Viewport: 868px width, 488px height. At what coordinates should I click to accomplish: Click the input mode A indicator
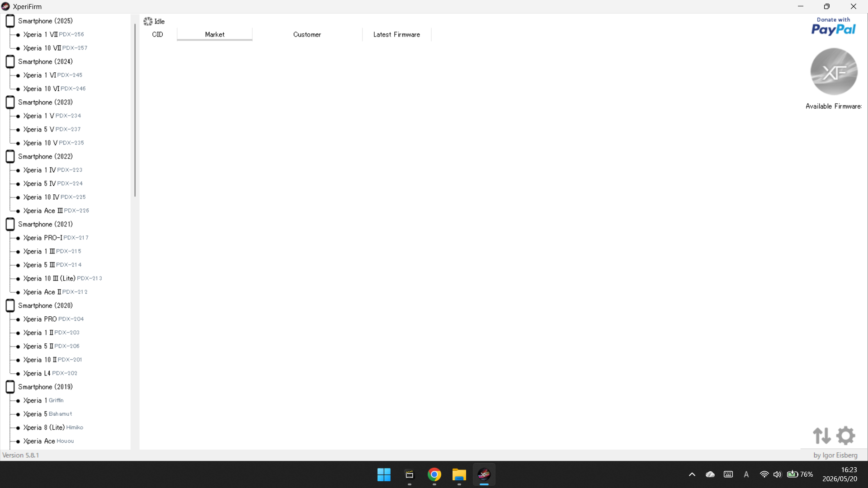pyautogui.click(x=746, y=474)
